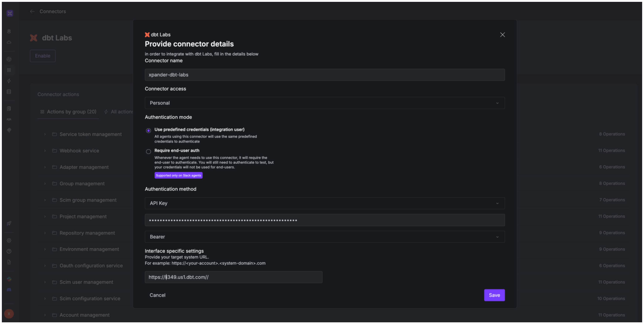The width and height of the screenshot is (644, 324).
Task: Click the help question mark icon
Action: coord(9,251)
